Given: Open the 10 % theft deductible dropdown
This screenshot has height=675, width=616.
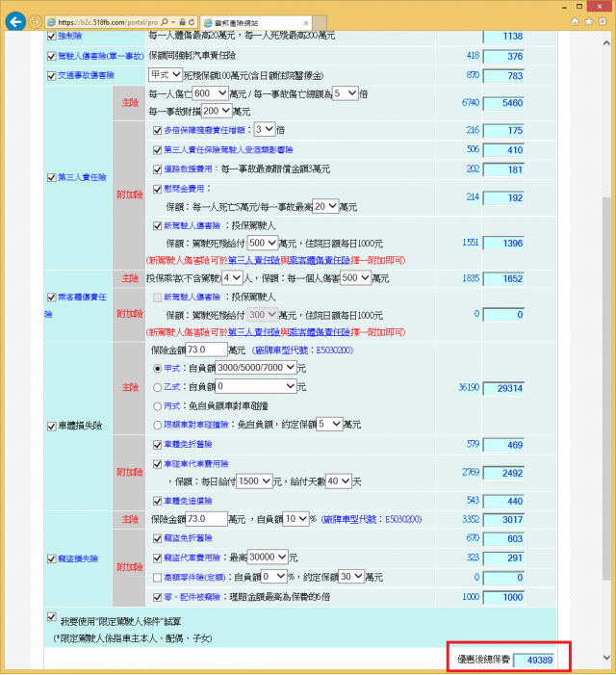Looking at the screenshot, I should click(x=295, y=519).
